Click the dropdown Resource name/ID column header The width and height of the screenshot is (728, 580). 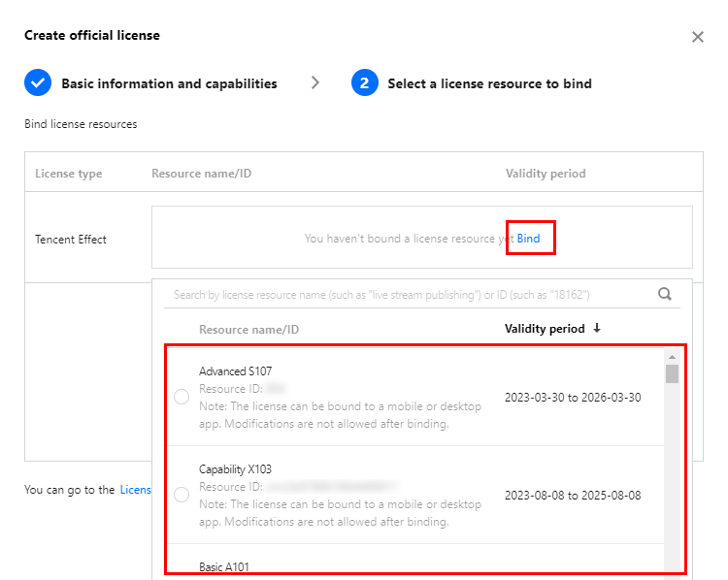(248, 330)
